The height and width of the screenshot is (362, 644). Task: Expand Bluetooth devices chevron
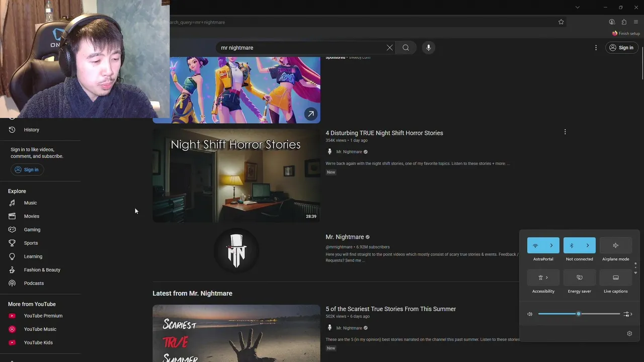tap(588, 245)
